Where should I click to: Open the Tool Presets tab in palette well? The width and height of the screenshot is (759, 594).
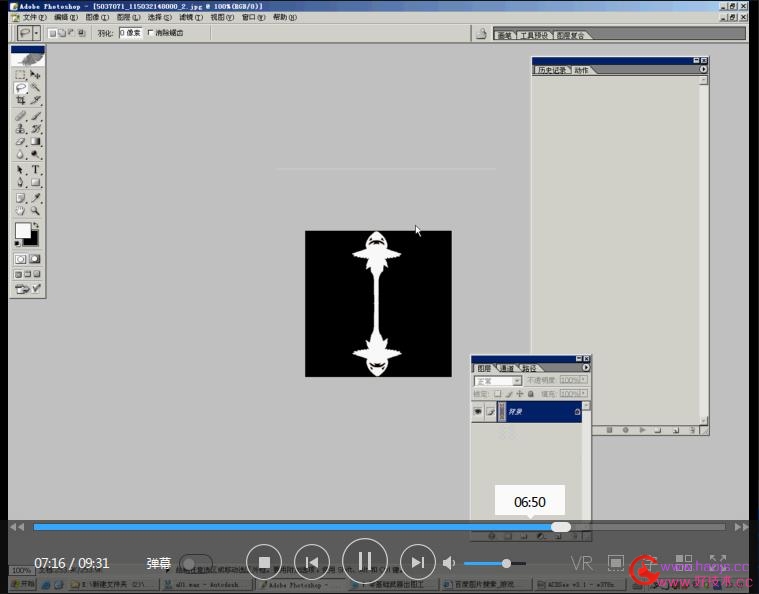pos(534,35)
